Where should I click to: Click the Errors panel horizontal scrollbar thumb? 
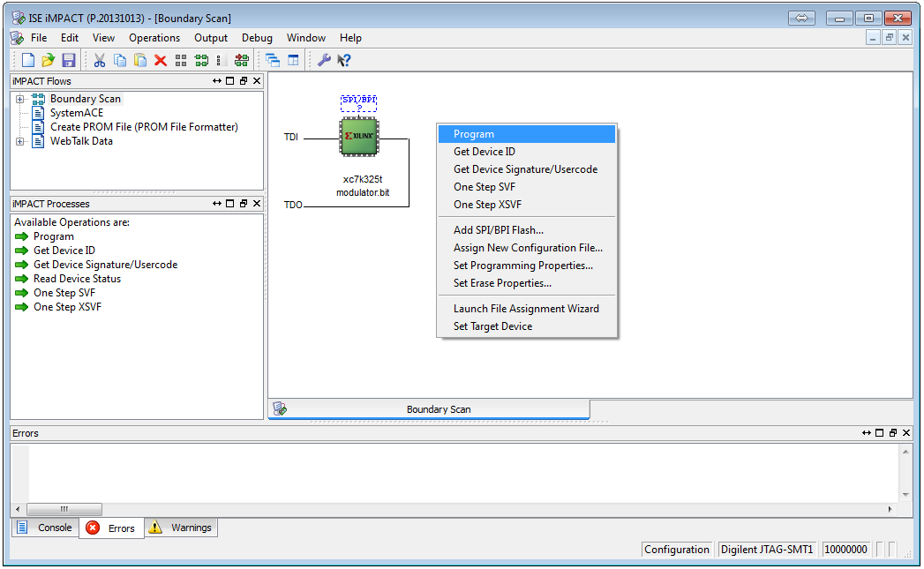pyautogui.click(x=64, y=509)
